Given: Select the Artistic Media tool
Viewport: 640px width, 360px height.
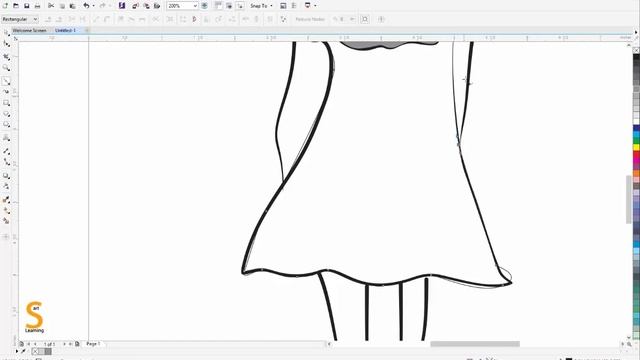Looking at the screenshot, I should click(x=6, y=92).
